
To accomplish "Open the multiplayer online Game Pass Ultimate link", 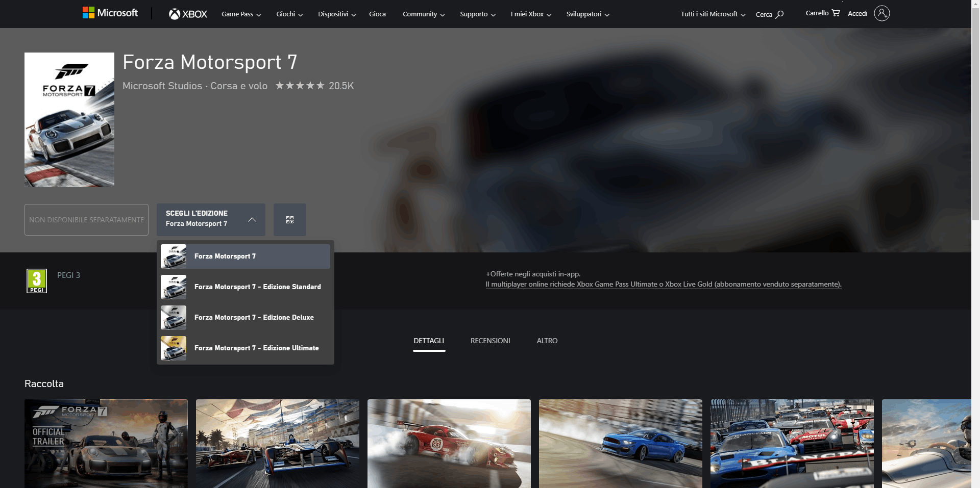I will [664, 284].
